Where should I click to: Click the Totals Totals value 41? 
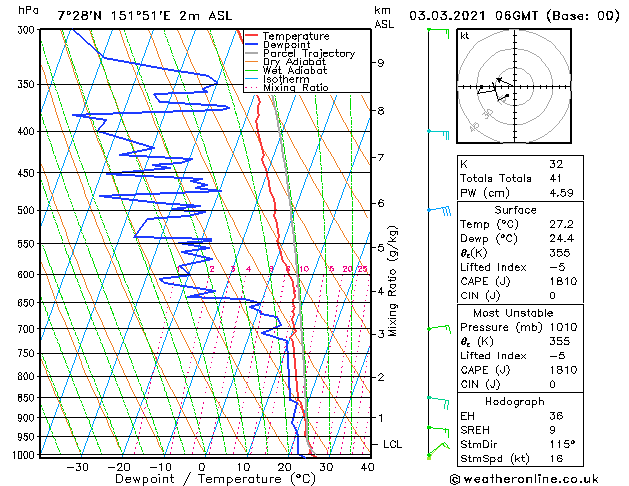point(556,178)
